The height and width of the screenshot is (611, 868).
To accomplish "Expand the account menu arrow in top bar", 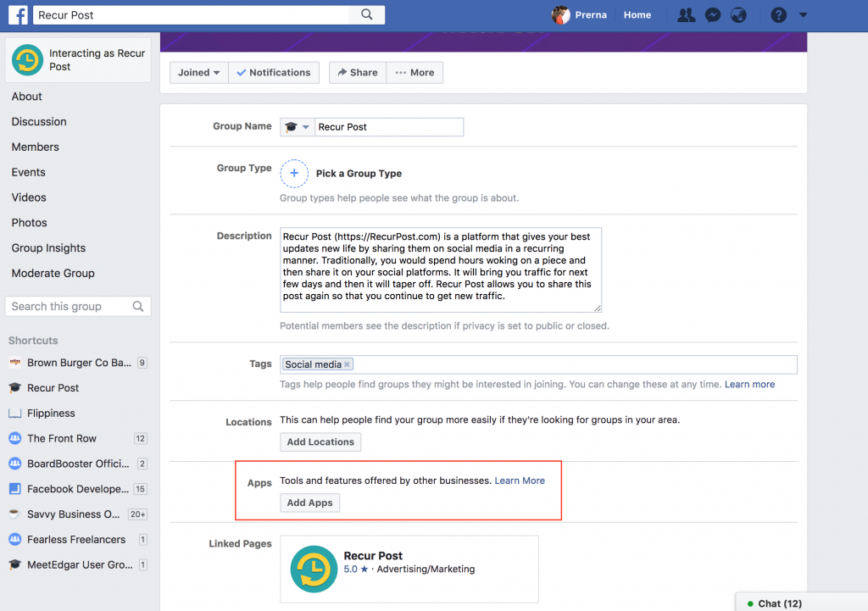I will tap(804, 15).
